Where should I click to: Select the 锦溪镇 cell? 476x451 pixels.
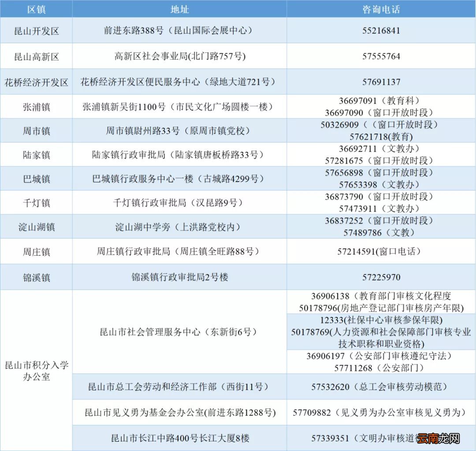37,278
